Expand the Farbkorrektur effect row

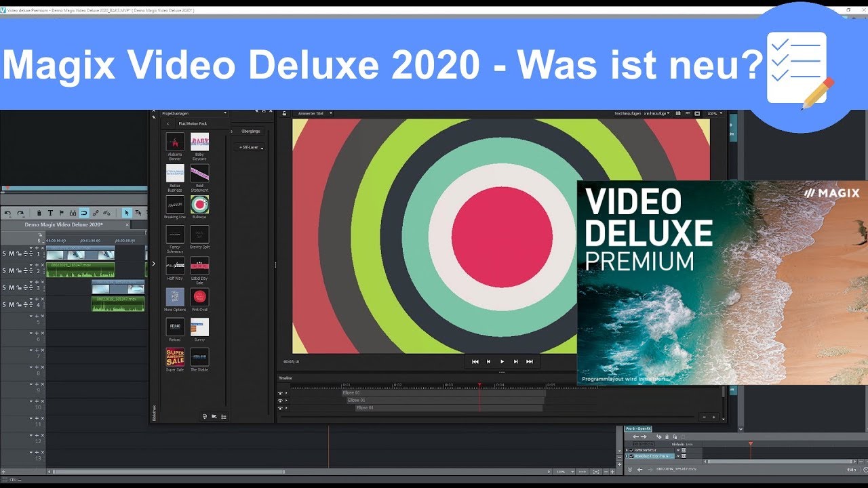click(x=627, y=450)
